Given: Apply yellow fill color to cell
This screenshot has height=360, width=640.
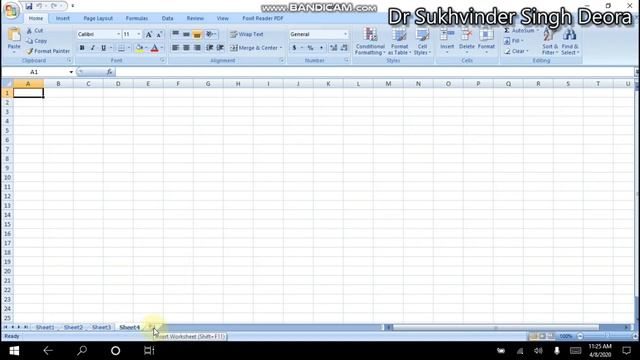Looking at the screenshot, I should [139, 48].
